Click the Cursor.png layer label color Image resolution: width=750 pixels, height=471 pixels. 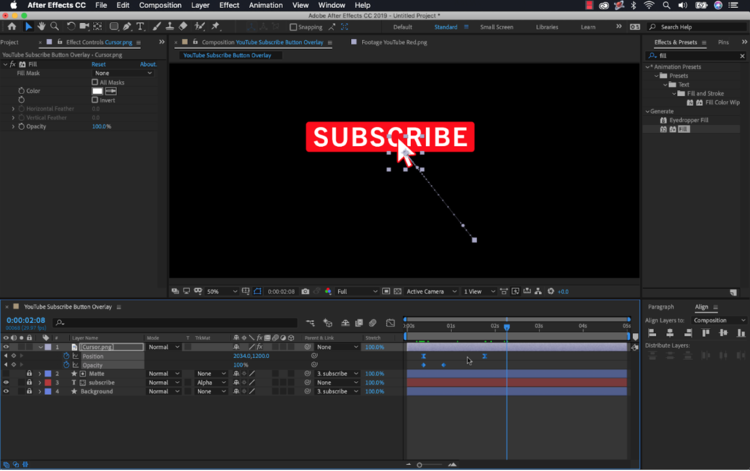48,347
